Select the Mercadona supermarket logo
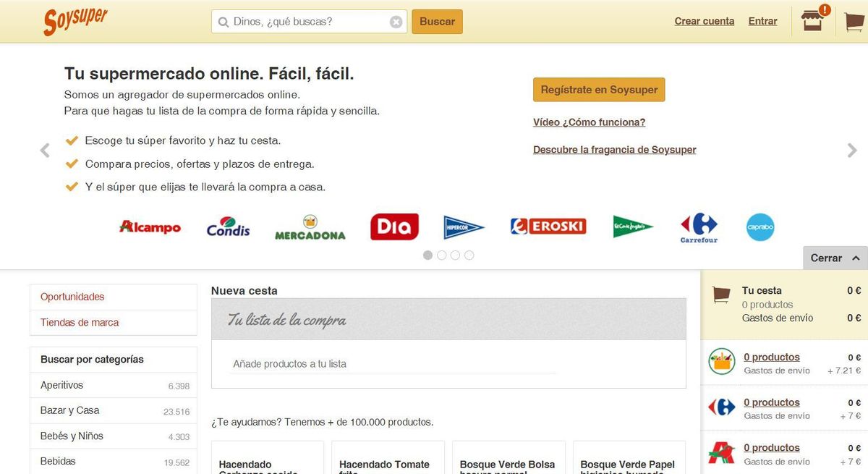The width and height of the screenshot is (868, 474). 310,227
